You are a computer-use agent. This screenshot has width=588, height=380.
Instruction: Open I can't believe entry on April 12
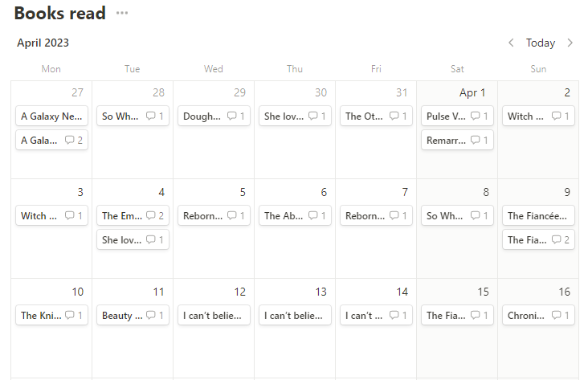tap(214, 315)
